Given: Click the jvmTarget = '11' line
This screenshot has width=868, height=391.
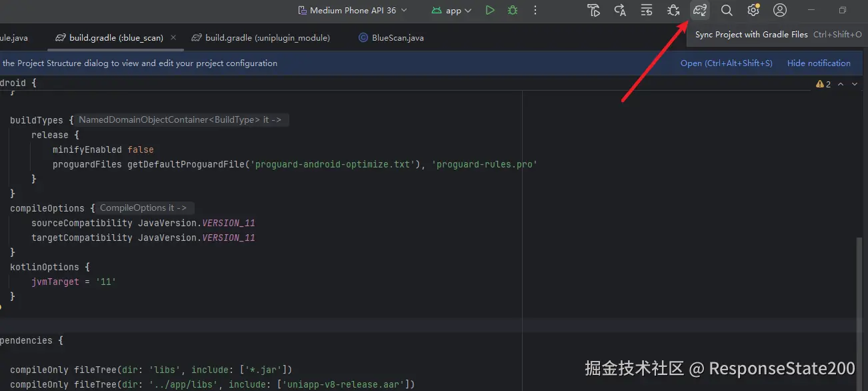Looking at the screenshot, I should (x=74, y=282).
